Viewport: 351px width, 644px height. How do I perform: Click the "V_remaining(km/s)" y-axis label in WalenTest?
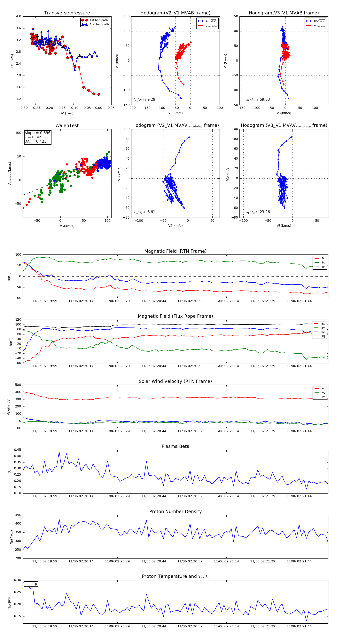(10, 173)
